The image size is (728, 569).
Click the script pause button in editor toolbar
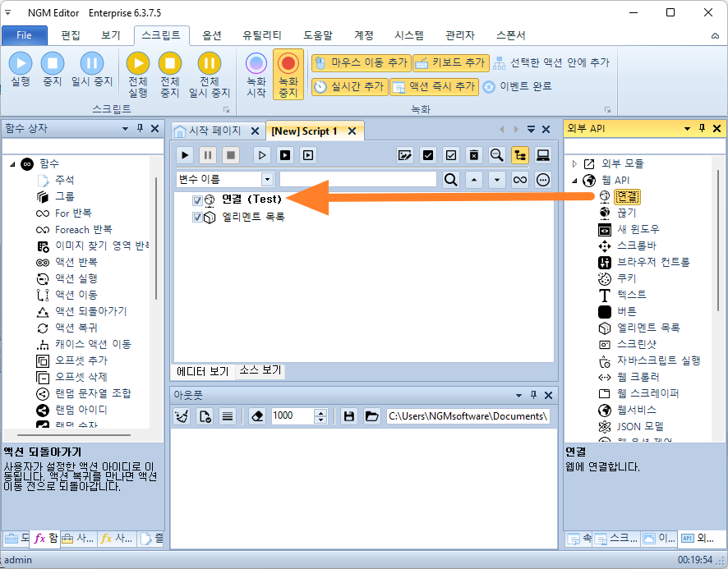coord(208,155)
